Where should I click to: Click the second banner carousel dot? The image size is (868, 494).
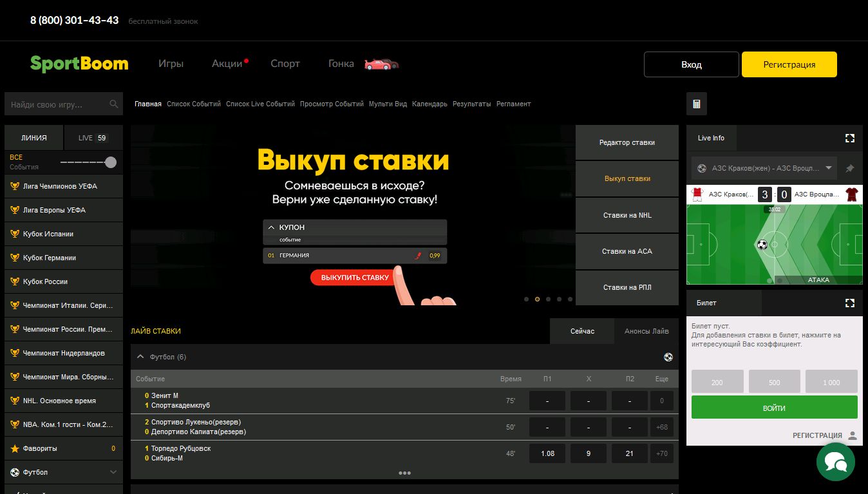pyautogui.click(x=537, y=299)
